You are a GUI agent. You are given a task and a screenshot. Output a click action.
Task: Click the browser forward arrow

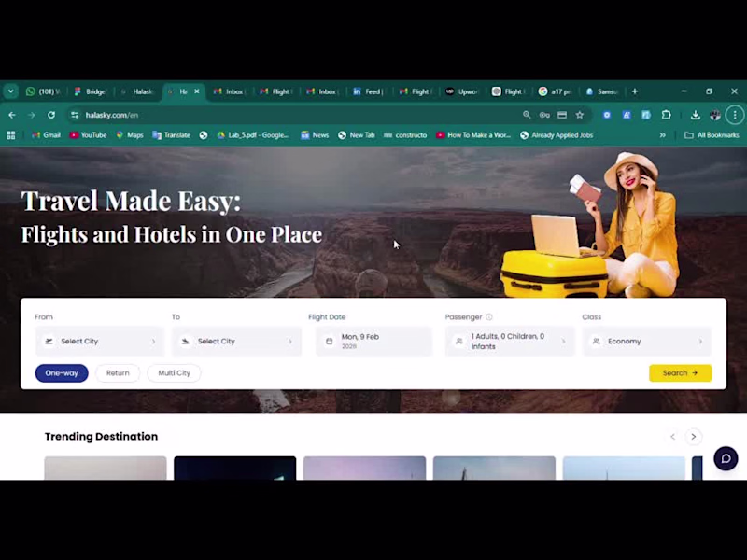pyautogui.click(x=32, y=115)
